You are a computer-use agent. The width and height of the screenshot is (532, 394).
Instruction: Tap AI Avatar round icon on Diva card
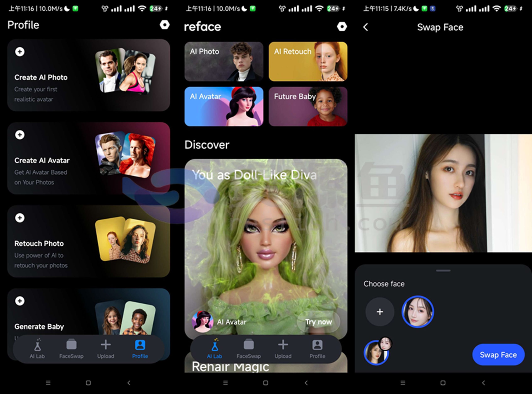pyautogui.click(x=203, y=322)
